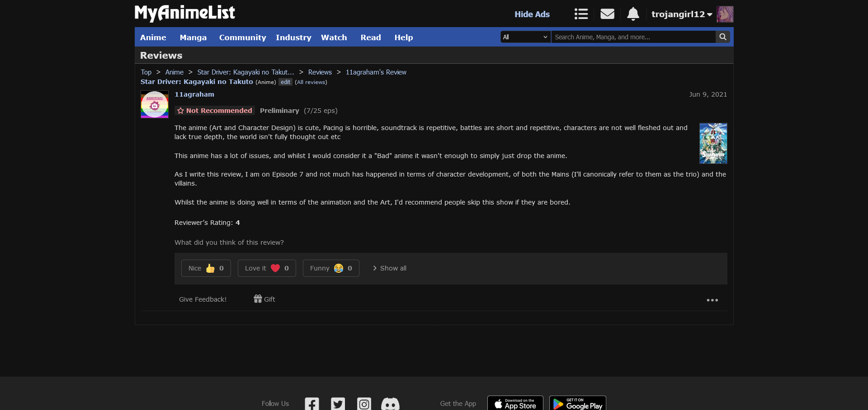Open the trojangirl12 user dropdown
868x410 pixels.
coord(682,14)
